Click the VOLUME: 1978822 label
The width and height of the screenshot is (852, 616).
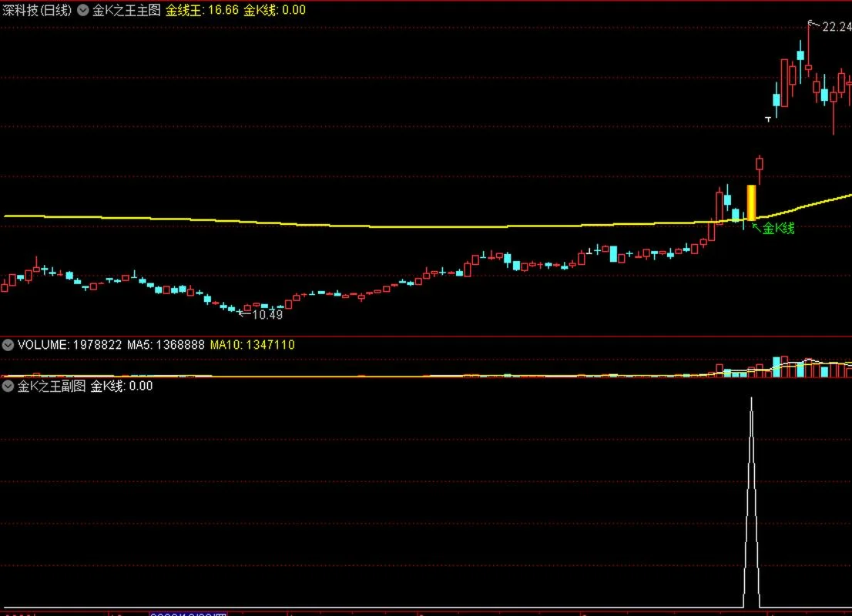(x=70, y=345)
